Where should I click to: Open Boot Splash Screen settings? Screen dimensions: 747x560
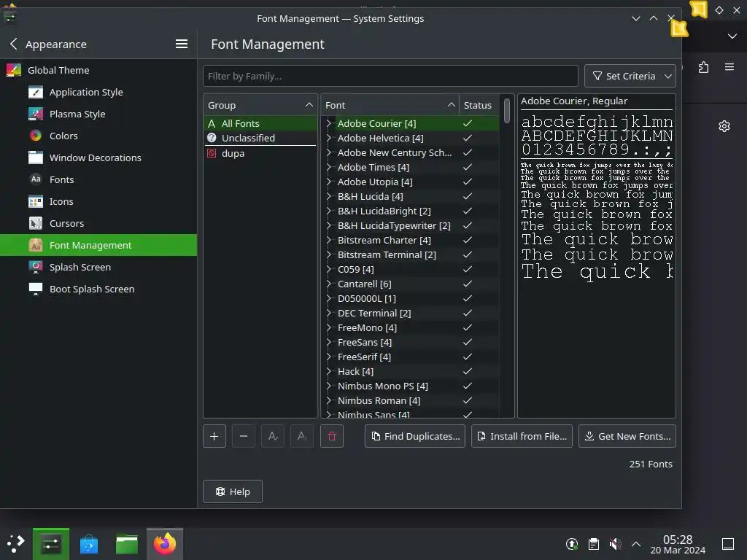point(98,289)
